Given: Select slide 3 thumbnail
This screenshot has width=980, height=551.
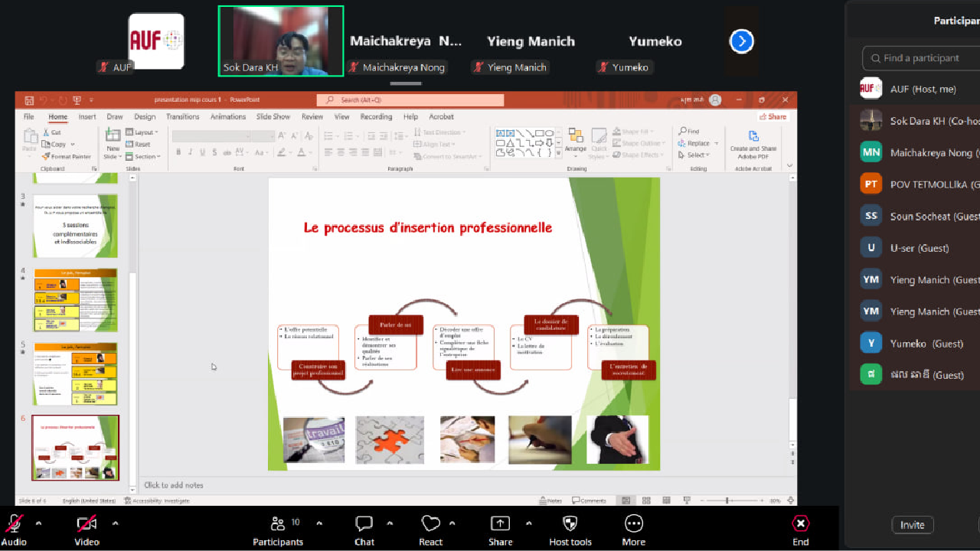Looking at the screenshot, I should click(x=75, y=226).
